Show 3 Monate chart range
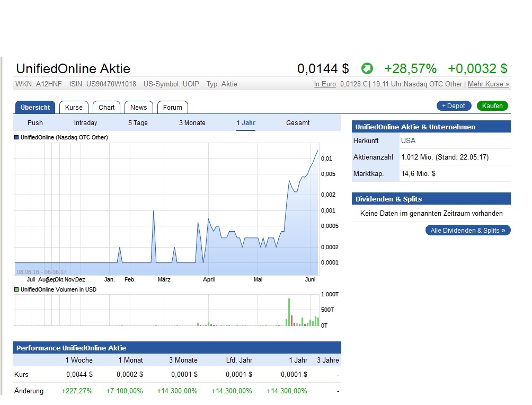The height and width of the screenshot is (405, 532). click(x=192, y=123)
